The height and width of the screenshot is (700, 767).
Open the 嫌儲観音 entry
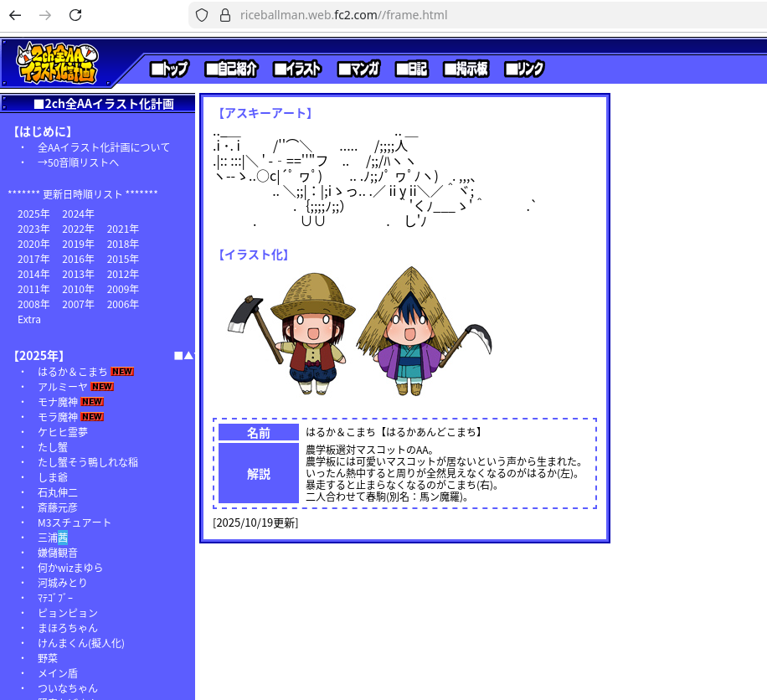coord(58,553)
